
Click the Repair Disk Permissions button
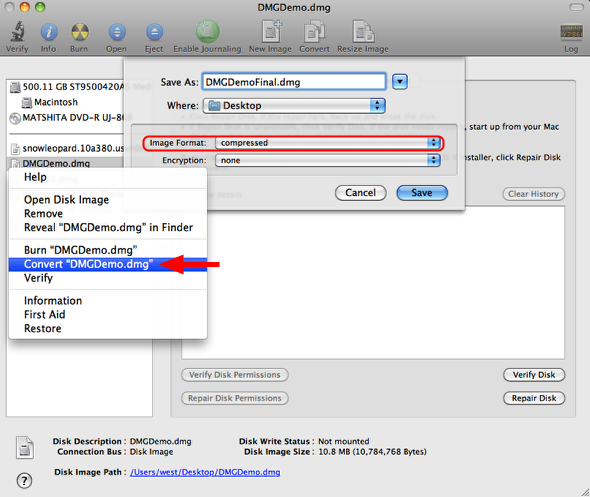tap(235, 398)
